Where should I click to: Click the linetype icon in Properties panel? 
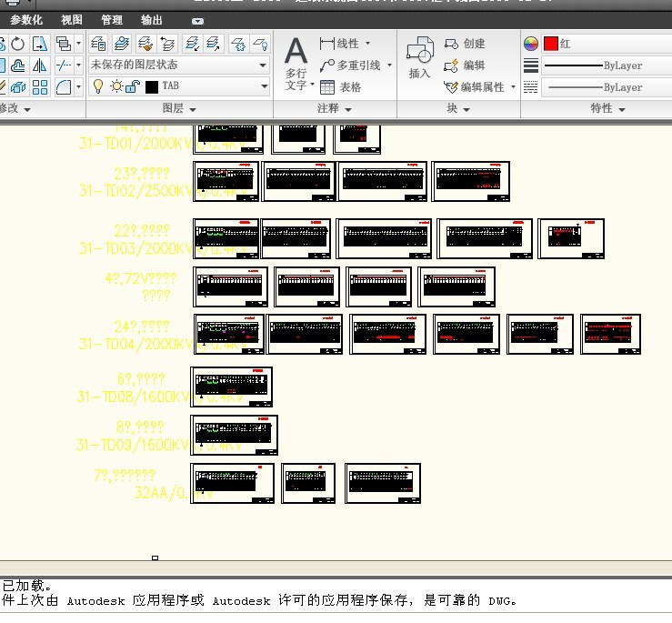530,87
